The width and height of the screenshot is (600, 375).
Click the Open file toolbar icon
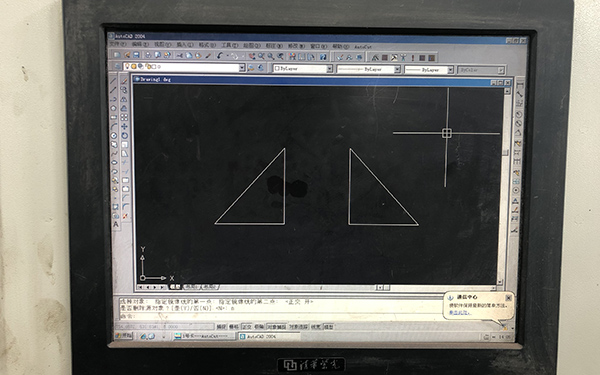(127, 55)
